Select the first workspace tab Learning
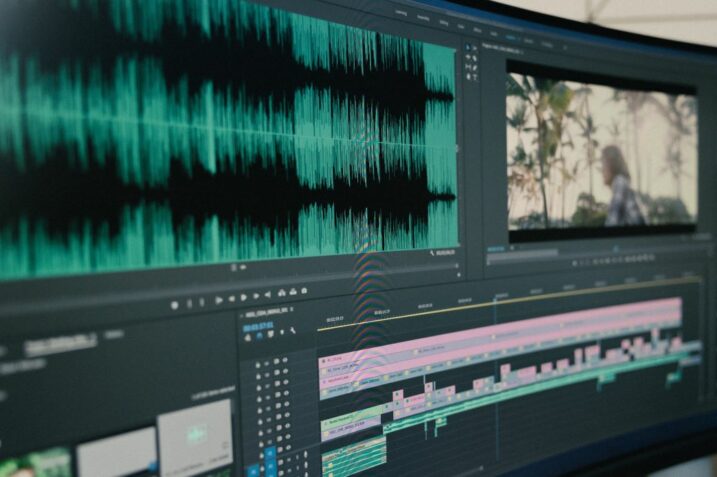 [x=401, y=13]
